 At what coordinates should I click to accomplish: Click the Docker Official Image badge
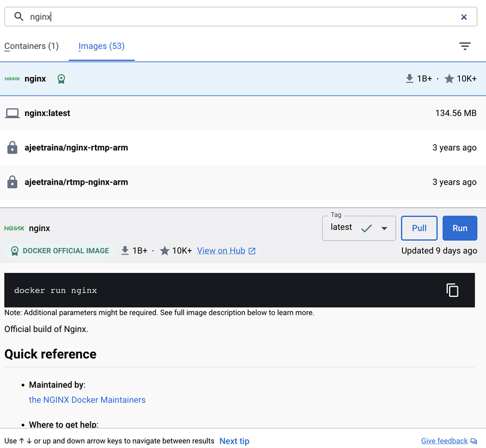click(x=60, y=251)
